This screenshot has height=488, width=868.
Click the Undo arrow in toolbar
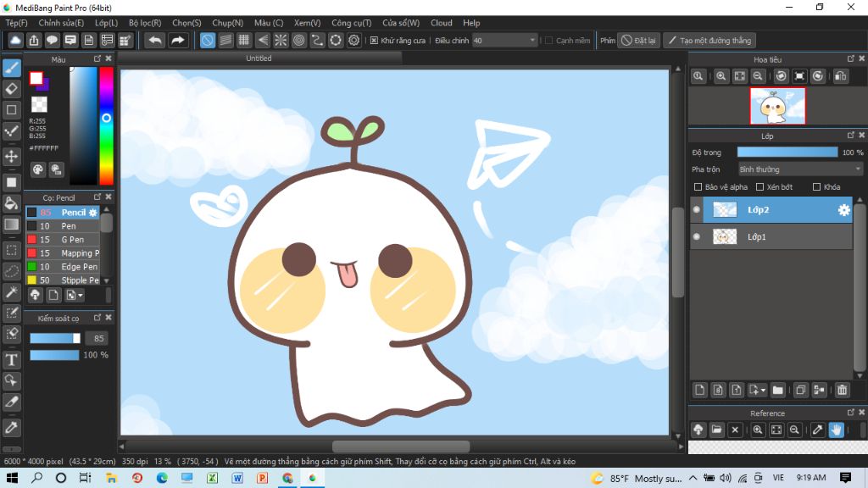click(x=155, y=41)
